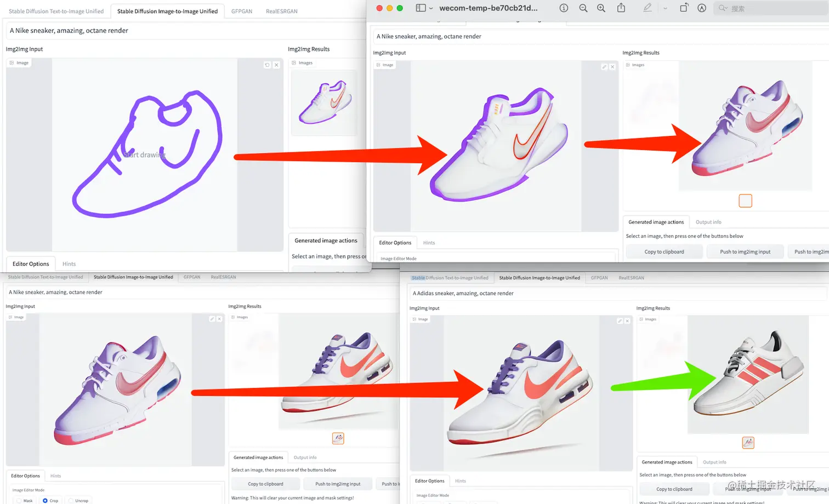The width and height of the screenshot is (829, 504).
Task: Open the sidebar view options chevron in Preview
Action: click(x=431, y=8)
